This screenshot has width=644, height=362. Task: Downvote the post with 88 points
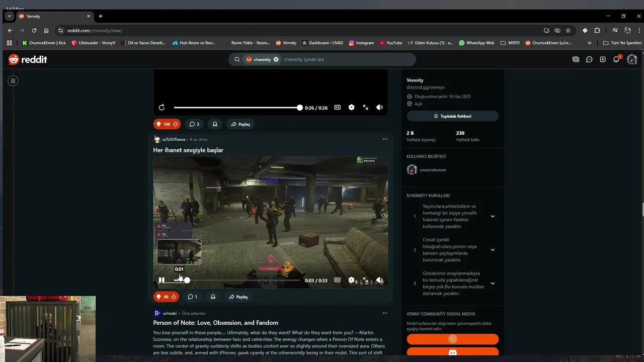click(x=174, y=297)
